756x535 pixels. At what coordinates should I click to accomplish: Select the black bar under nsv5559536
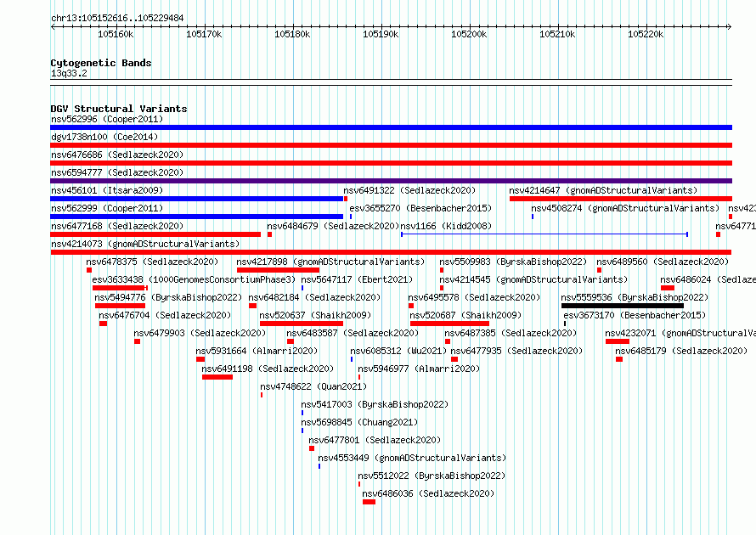(623, 306)
